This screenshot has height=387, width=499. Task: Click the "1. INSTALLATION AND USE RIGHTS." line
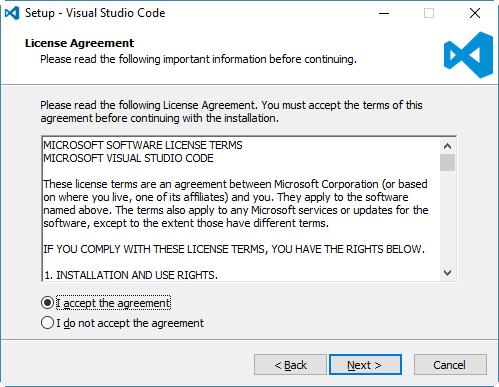tap(131, 275)
